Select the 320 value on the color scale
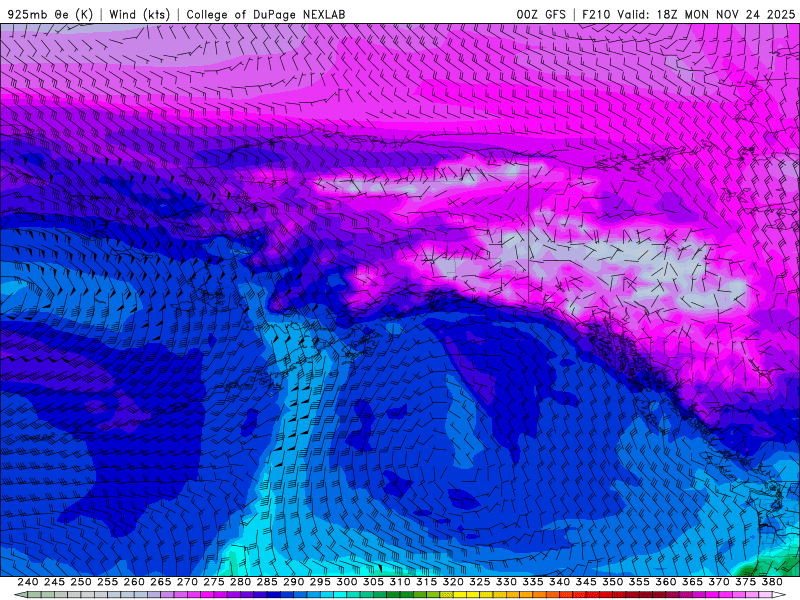The height and width of the screenshot is (600, 800). (453, 582)
